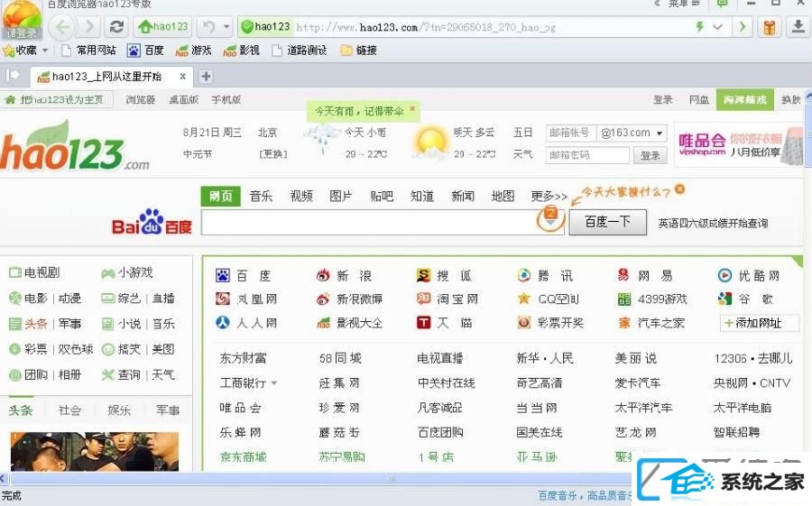Click the 添加网址 plus button

coord(759,323)
